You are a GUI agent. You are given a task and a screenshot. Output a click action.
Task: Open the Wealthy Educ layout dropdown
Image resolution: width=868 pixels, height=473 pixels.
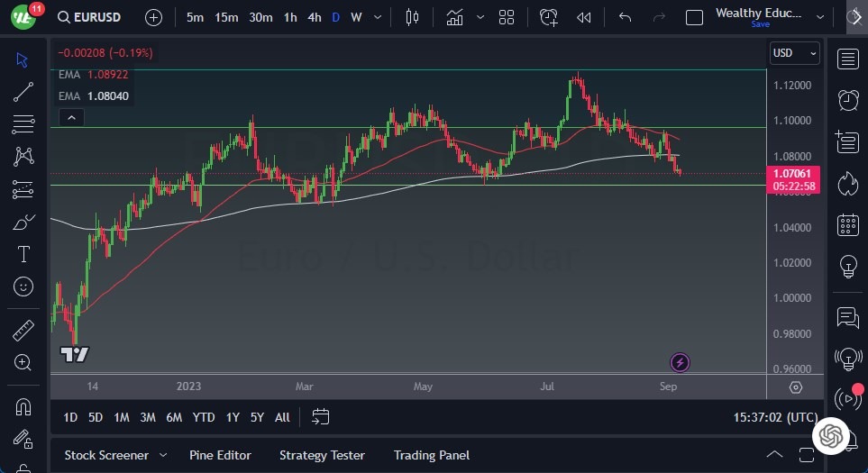(819, 17)
